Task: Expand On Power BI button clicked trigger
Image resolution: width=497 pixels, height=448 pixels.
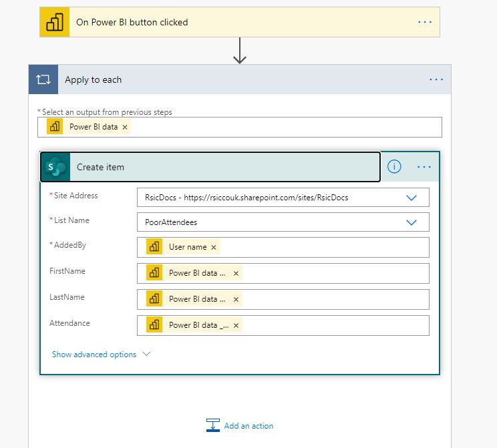Action: coord(240,22)
